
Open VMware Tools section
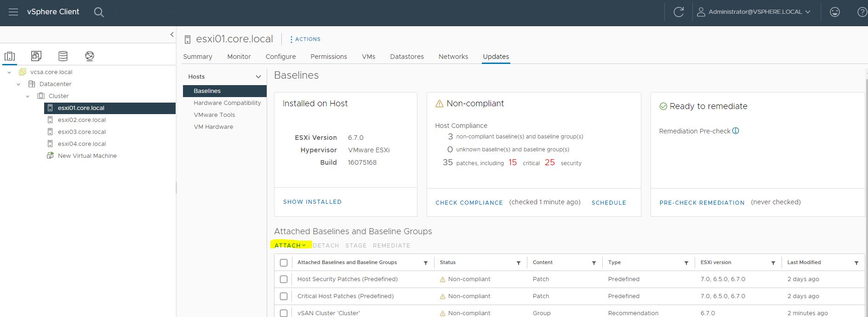(x=214, y=115)
